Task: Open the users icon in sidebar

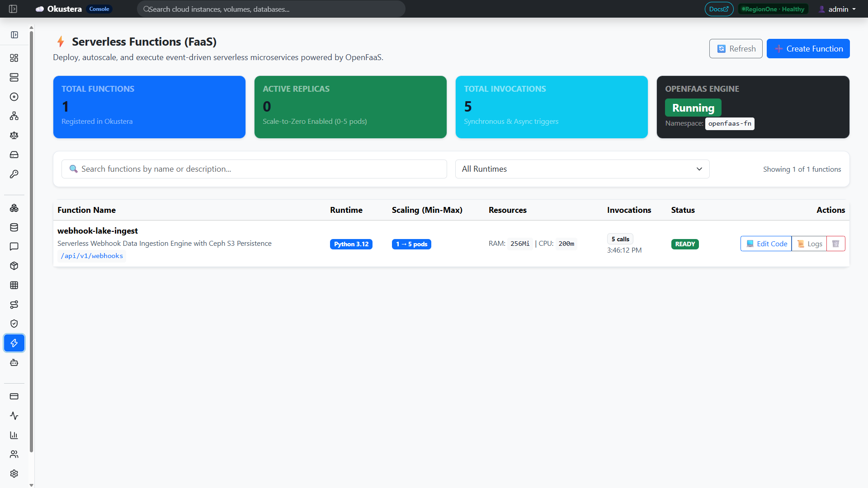Action: coord(14,454)
